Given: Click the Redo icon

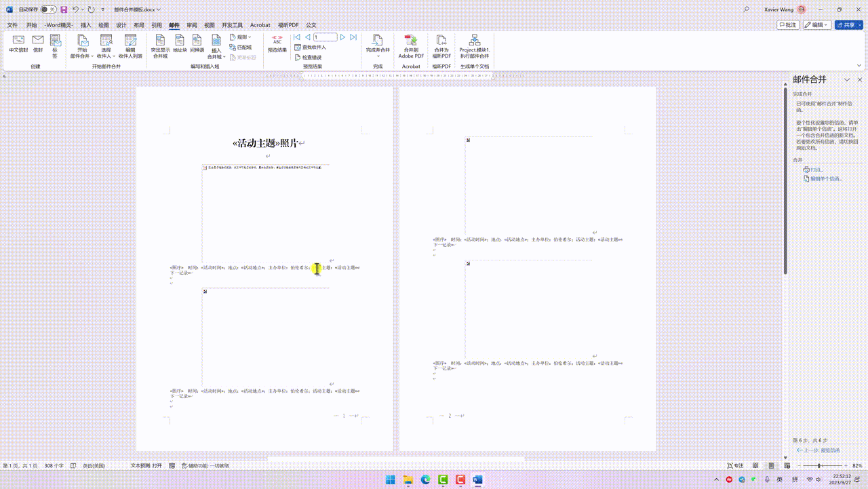Looking at the screenshot, I should pyautogui.click(x=92, y=9).
